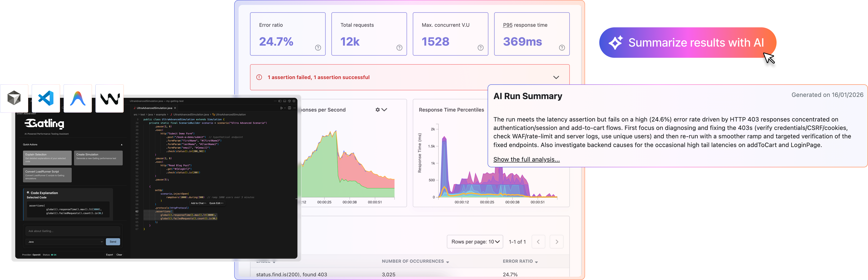Click the split editor icon in VS Code

pos(289,108)
